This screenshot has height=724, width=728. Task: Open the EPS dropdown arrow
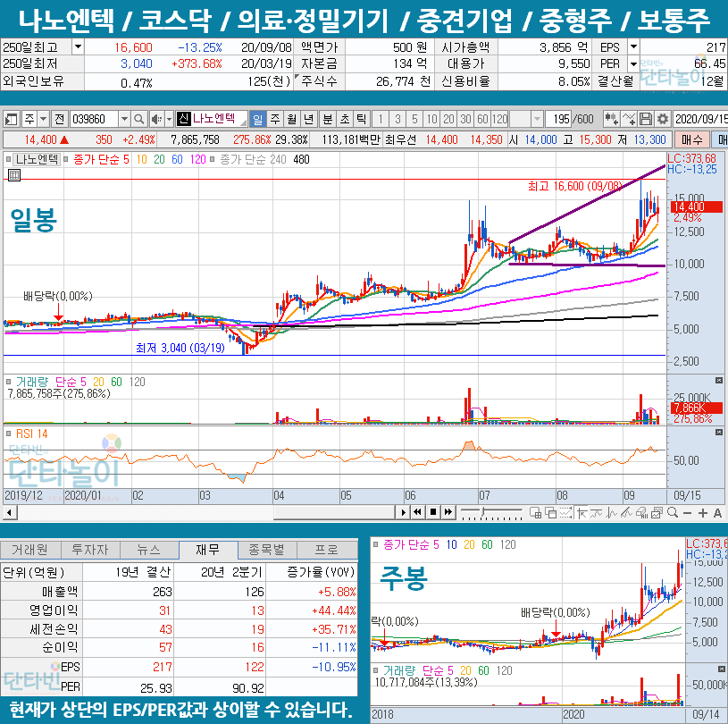click(633, 46)
